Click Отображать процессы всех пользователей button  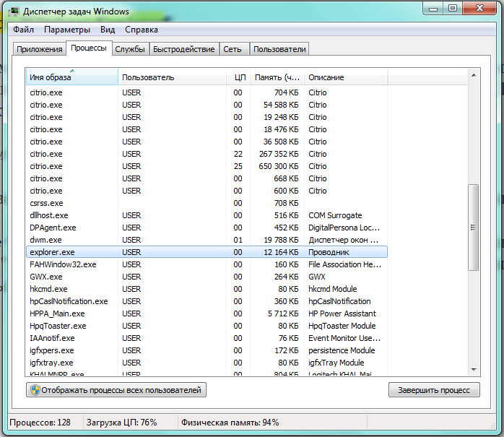[x=116, y=390]
